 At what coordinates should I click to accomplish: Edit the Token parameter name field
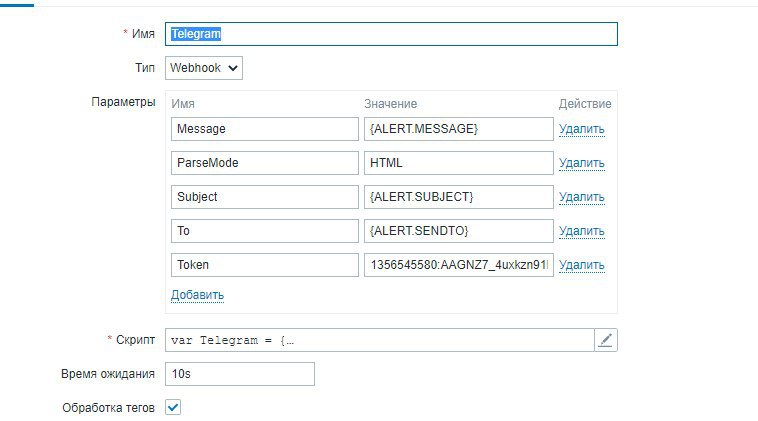coord(265,265)
